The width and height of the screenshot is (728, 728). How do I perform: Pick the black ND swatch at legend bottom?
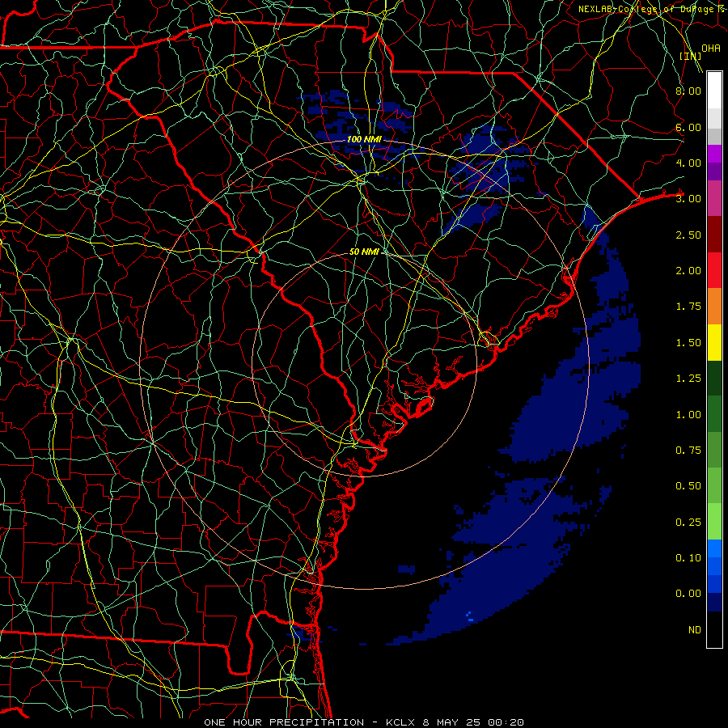click(x=714, y=629)
